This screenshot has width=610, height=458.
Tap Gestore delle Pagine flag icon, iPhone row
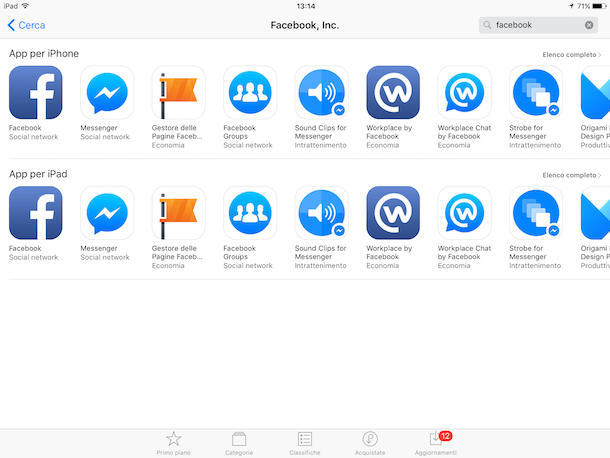[x=179, y=92]
